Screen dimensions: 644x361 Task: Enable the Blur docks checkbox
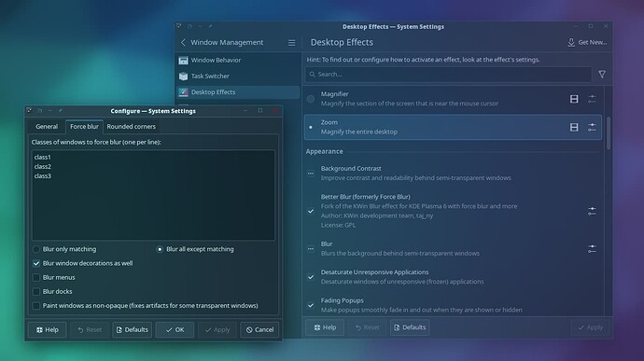[x=36, y=292]
